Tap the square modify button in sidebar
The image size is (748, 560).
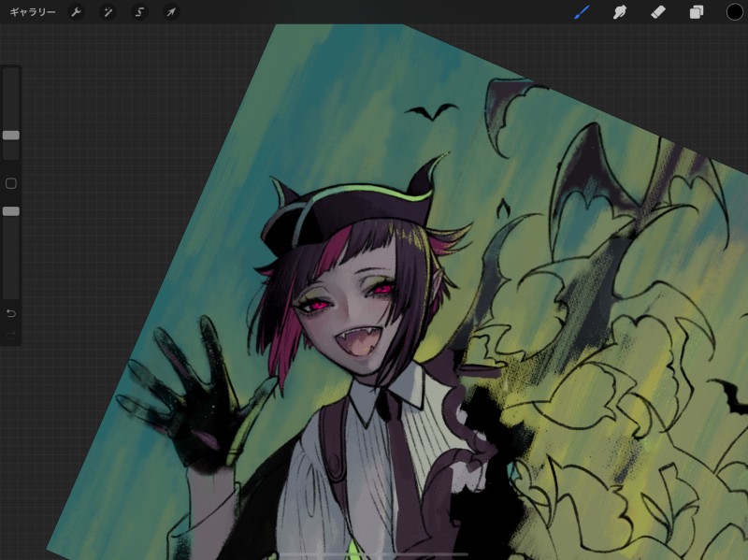point(11,183)
